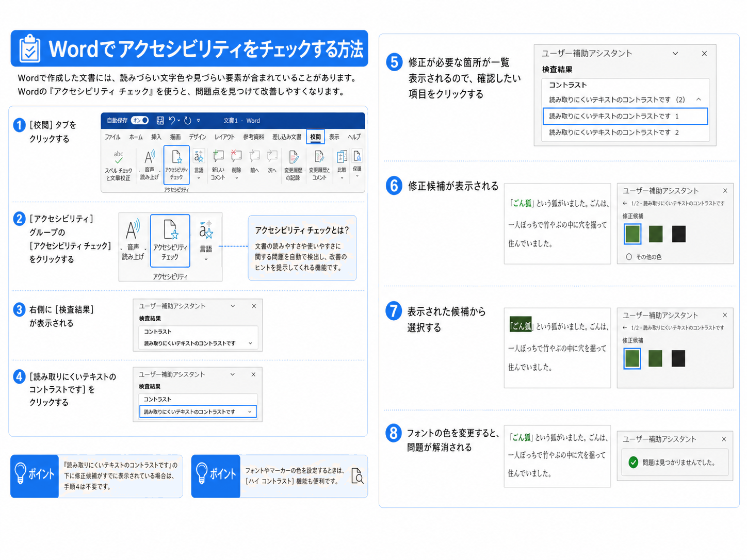
Task: Toggle the 自動保存 switch off
Action: coord(140,120)
